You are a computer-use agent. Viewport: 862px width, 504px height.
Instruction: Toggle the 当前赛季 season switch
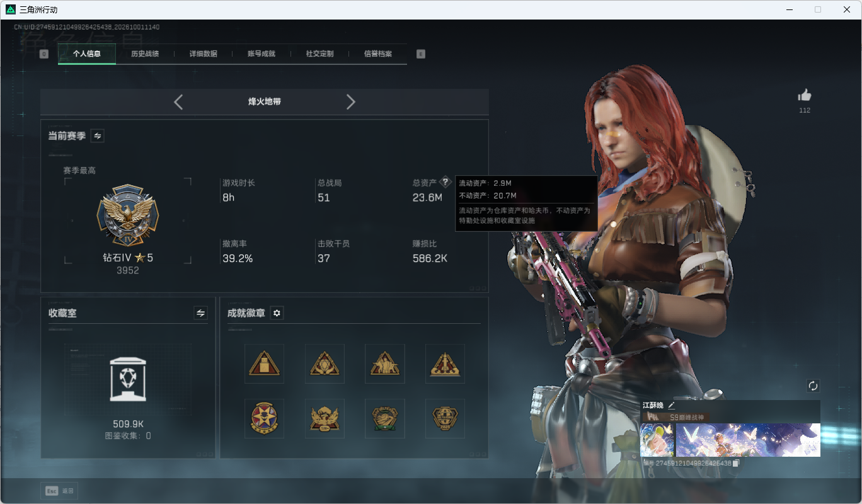(98, 135)
